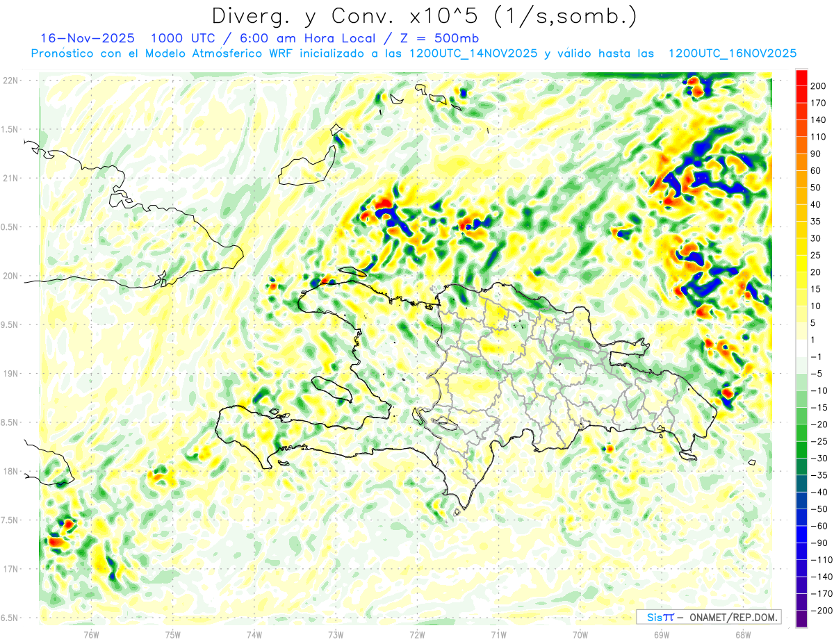Click the "74W" longitude axis label
The width and height of the screenshot is (834, 644).
pyautogui.click(x=254, y=634)
